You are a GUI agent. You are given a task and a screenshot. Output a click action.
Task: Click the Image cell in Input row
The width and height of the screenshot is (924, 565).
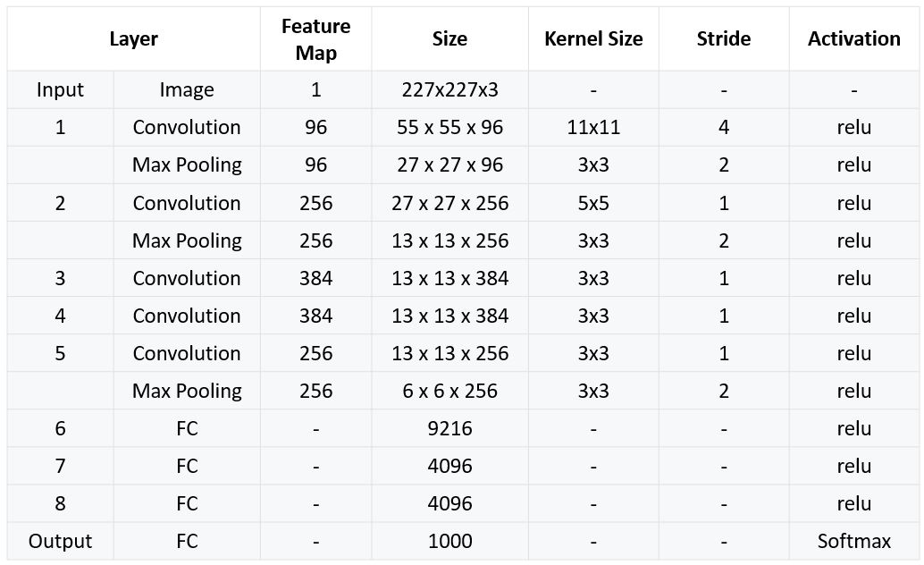click(187, 90)
